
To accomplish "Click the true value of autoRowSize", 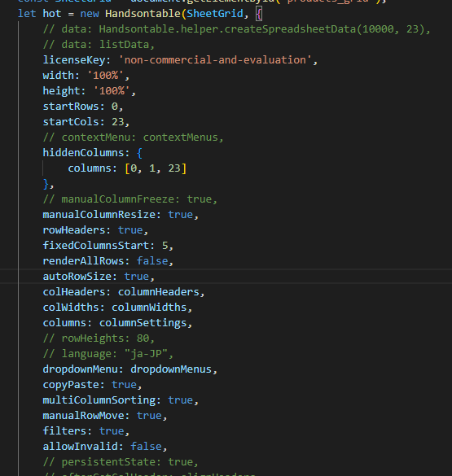I will (136, 277).
